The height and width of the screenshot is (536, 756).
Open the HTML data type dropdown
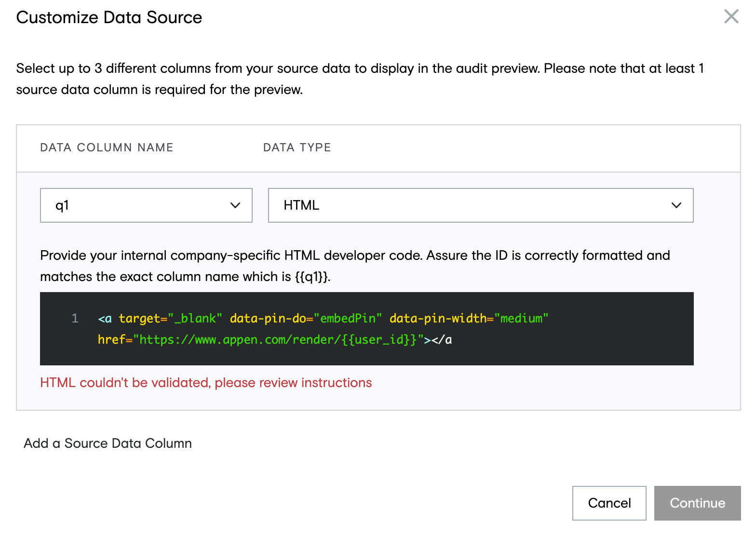pyautogui.click(x=481, y=205)
